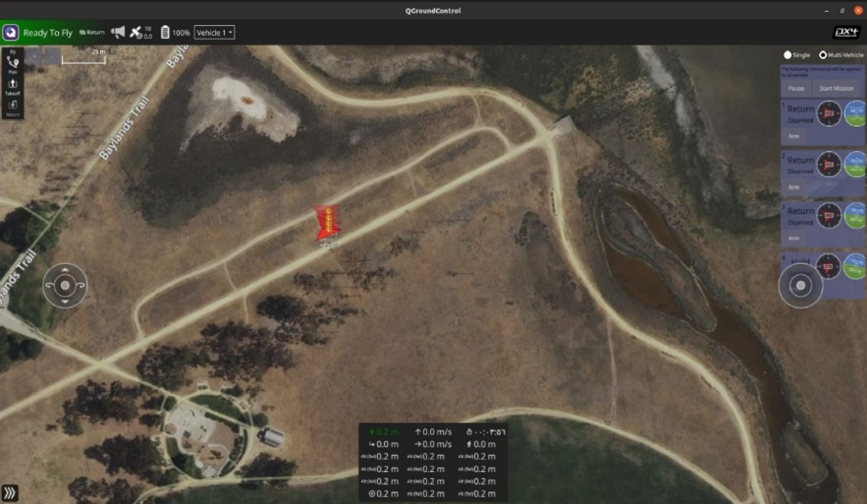
Task: Select the Single vehicle radio button
Action: (788, 55)
